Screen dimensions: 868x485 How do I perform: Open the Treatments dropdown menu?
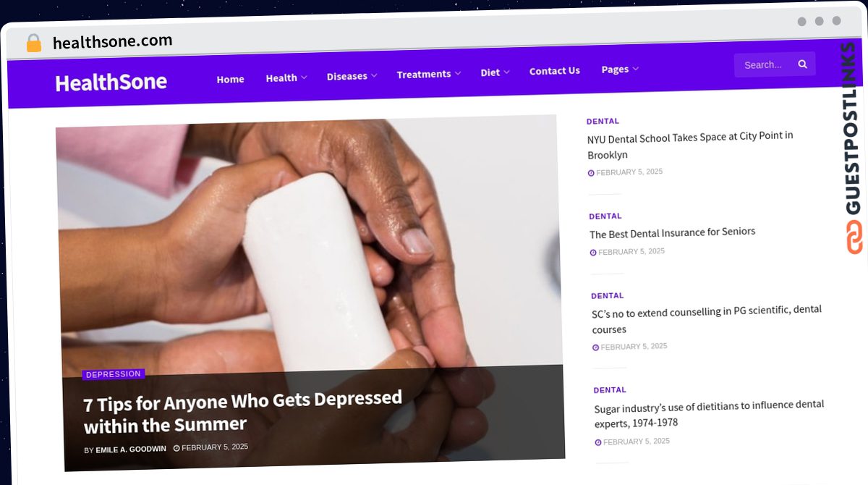click(428, 74)
